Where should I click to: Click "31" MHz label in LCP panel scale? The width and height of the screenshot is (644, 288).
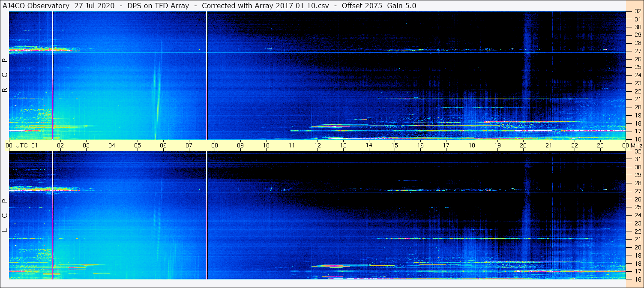(638, 159)
